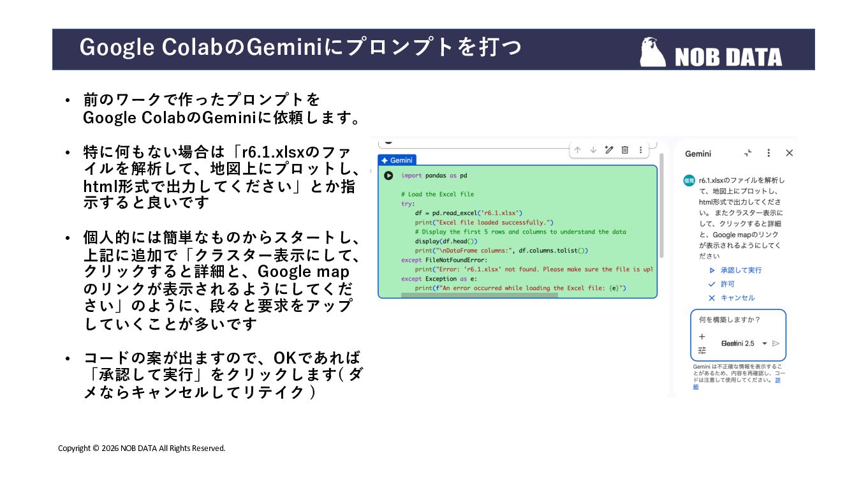Open the tune settings icon in prompt box

click(702, 350)
